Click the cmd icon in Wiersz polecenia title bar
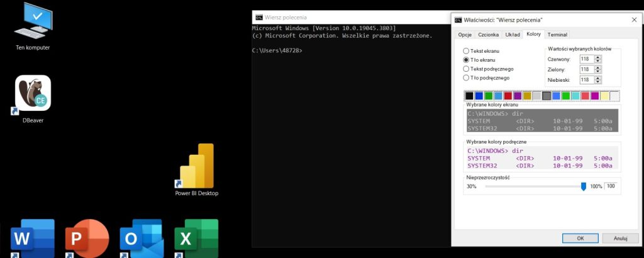The height and width of the screenshot is (258, 644). point(258,18)
